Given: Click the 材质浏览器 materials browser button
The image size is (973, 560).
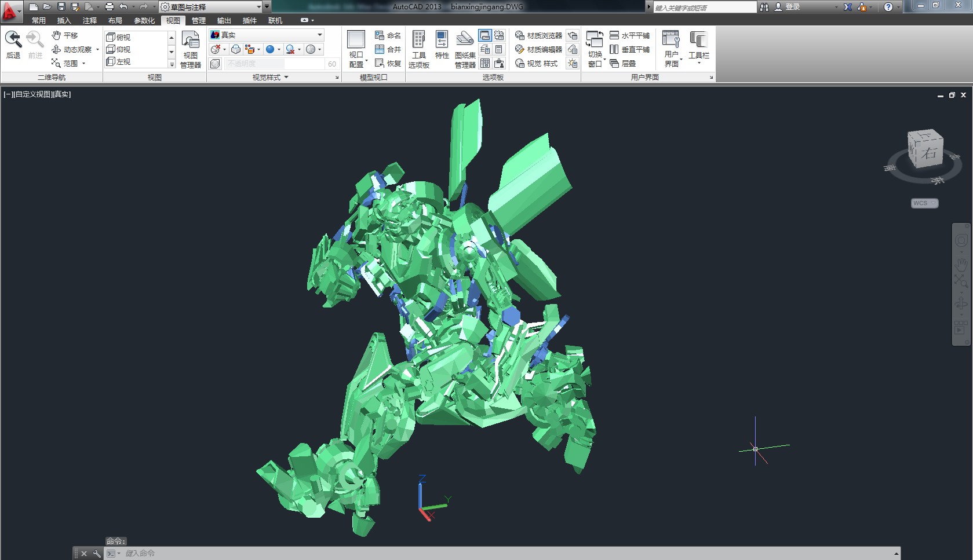Looking at the screenshot, I should [538, 35].
